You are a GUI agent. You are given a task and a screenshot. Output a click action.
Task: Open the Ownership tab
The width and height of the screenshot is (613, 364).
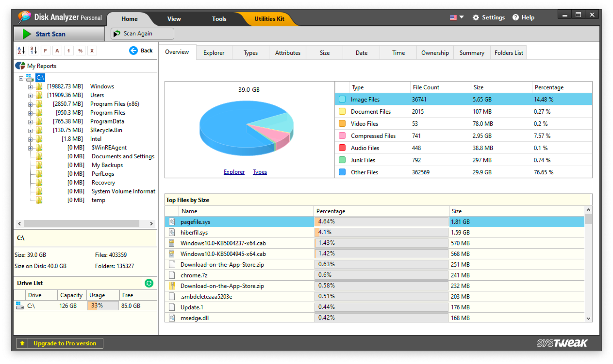435,53
